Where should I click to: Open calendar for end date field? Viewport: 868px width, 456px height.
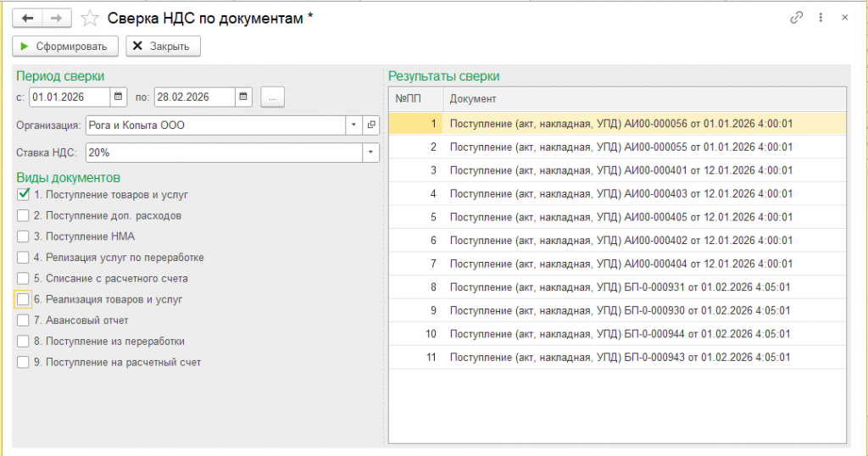(244, 97)
